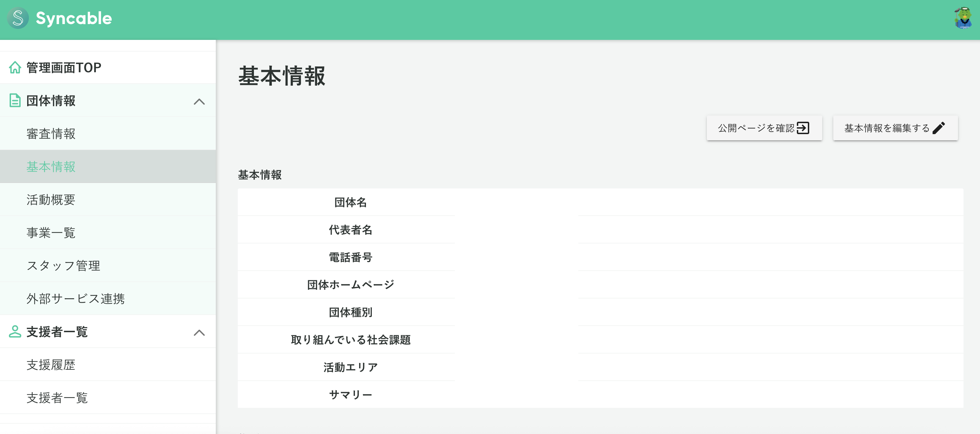Select the 基本情報 icon highlighted in the sidebar
Image resolution: width=980 pixels, height=434 pixels.
[x=51, y=166]
